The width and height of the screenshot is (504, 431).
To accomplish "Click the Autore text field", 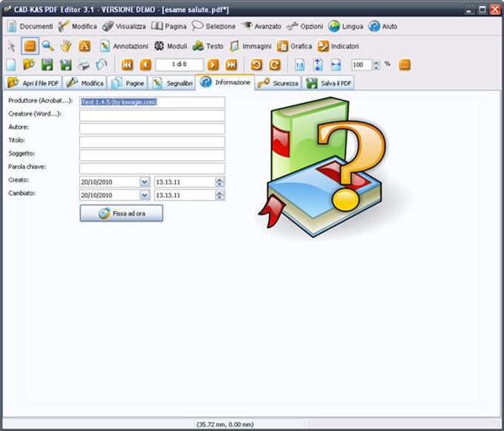I will (x=153, y=128).
